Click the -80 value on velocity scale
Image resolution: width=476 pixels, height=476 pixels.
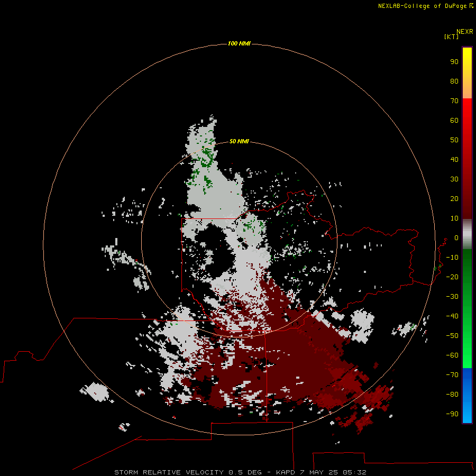click(x=452, y=395)
